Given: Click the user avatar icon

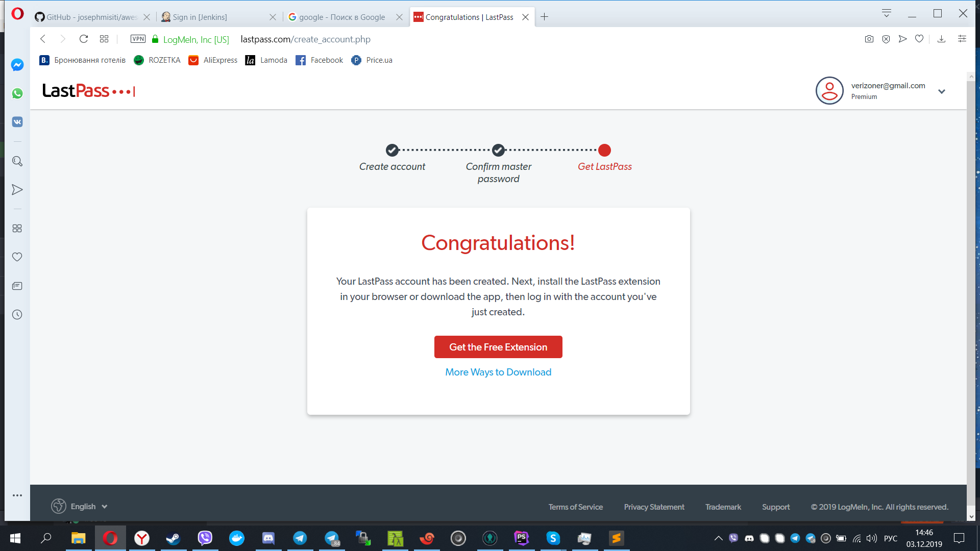Looking at the screenshot, I should (829, 91).
